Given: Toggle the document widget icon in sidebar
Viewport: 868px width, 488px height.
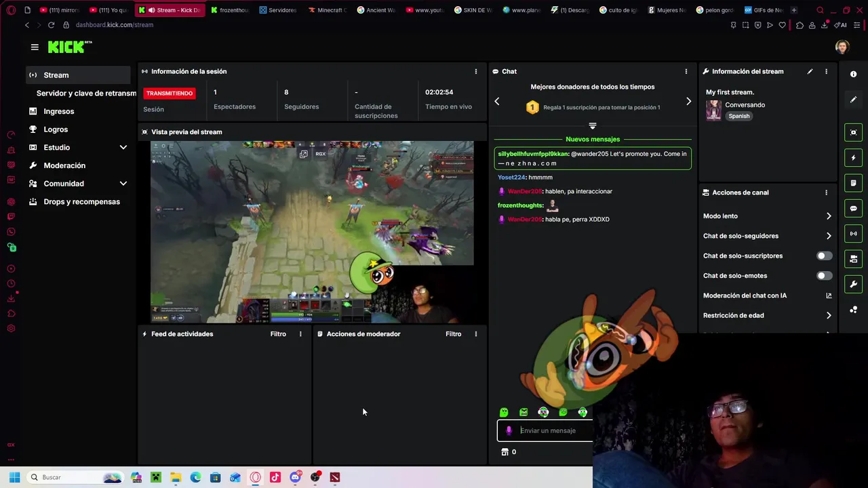Looking at the screenshot, I should [x=853, y=183].
